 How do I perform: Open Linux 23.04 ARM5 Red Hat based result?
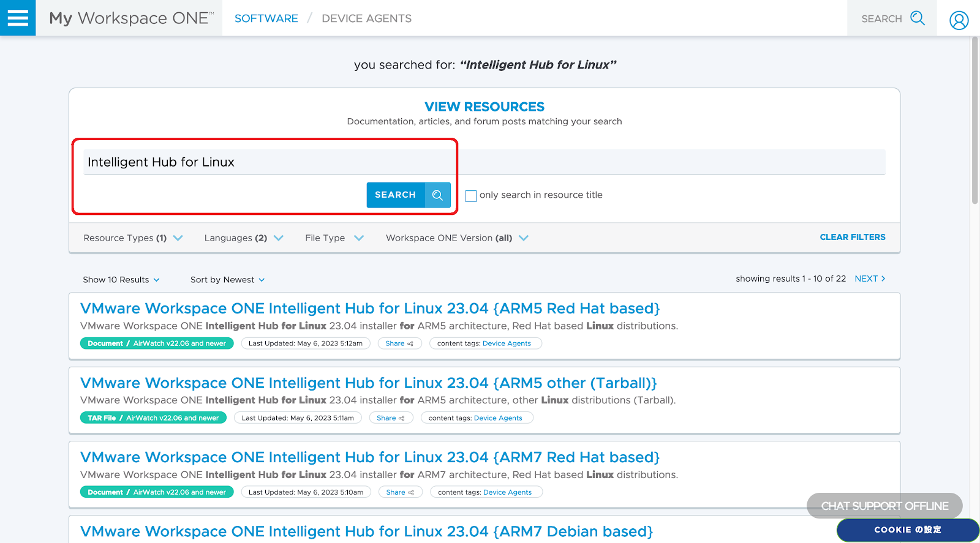[x=370, y=309]
